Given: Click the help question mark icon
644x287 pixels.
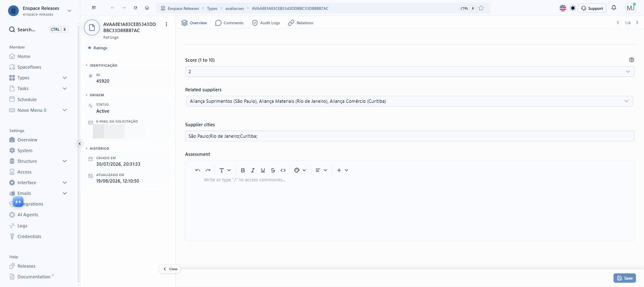Looking at the screenshot, I should click(x=632, y=60).
